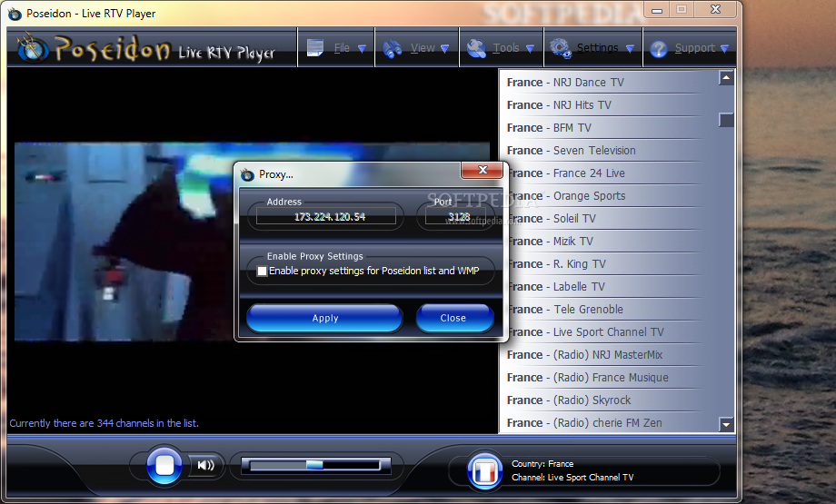Screen dimensions: 836x504
Task: Click the View menu binoculars icon
Action: (393, 48)
